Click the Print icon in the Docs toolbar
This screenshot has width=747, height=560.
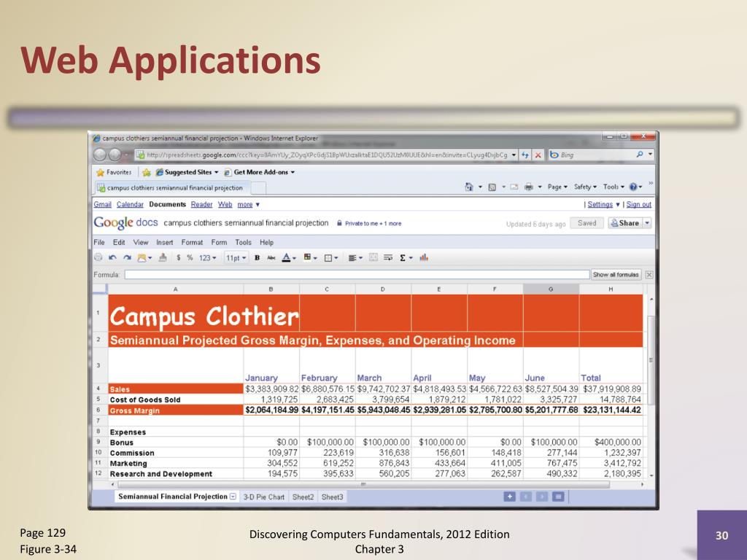pyautogui.click(x=98, y=257)
